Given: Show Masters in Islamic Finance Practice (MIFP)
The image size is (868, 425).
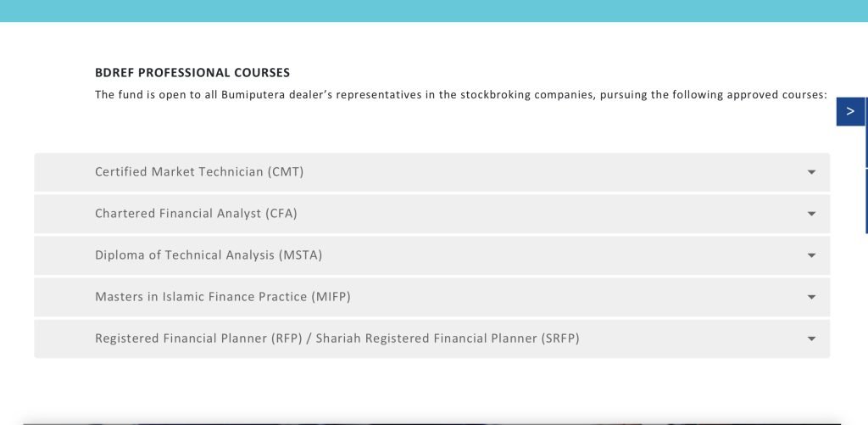Looking at the screenshot, I should point(222,297).
